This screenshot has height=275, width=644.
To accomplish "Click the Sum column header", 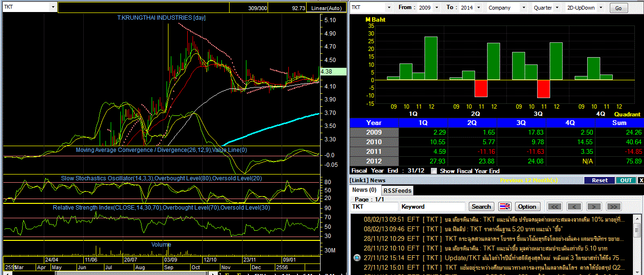I will (x=619, y=123).
